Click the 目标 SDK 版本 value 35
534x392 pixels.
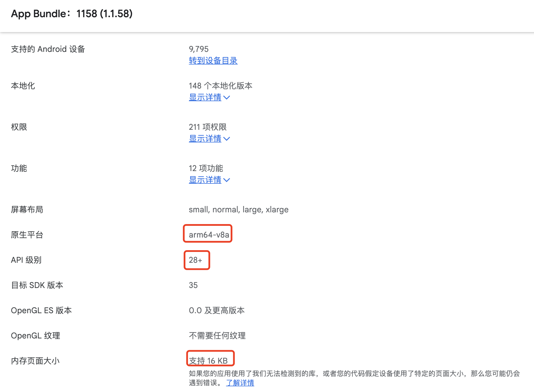(x=193, y=285)
